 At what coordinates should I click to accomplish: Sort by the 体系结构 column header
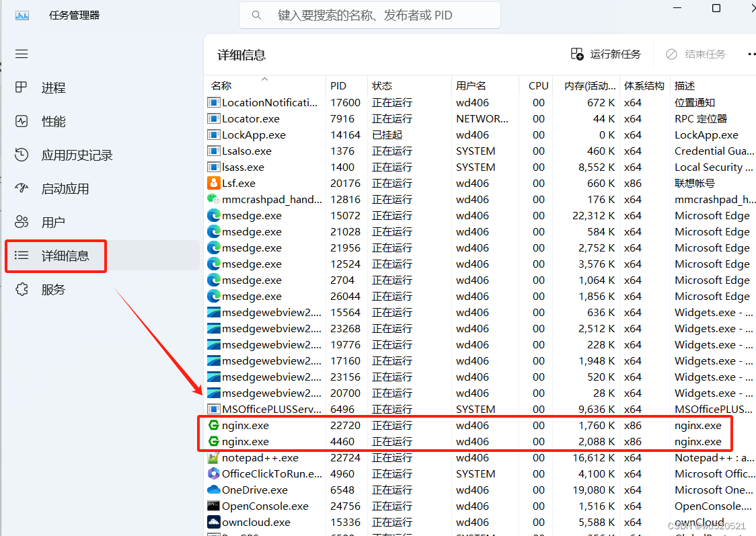pyautogui.click(x=644, y=85)
